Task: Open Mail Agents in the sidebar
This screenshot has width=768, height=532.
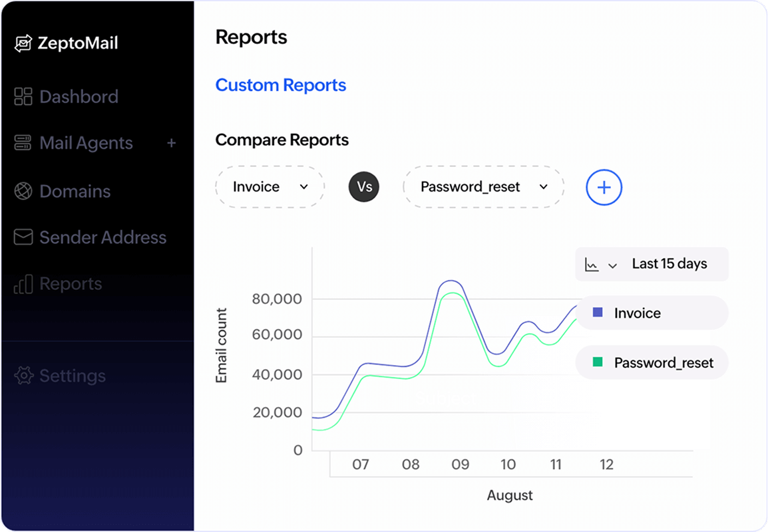Action: click(87, 143)
